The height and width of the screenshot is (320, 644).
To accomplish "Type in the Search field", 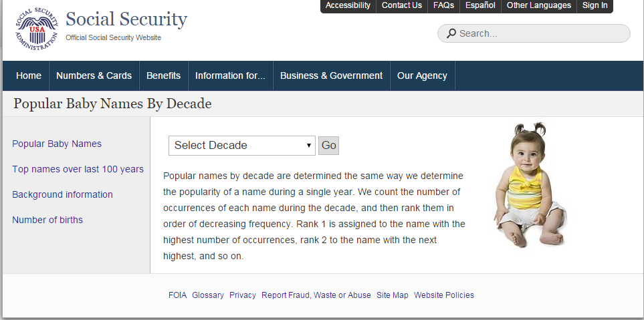I will coord(540,33).
